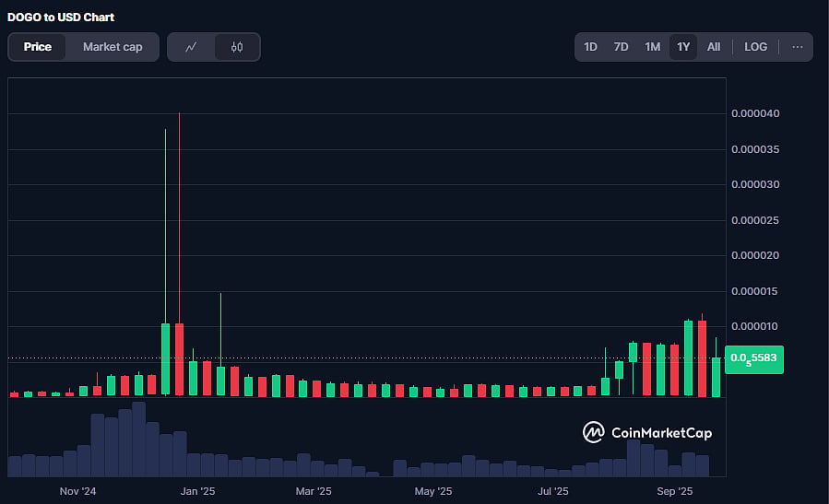Image resolution: width=829 pixels, height=504 pixels.
Task: Click the current price label 0.0₅5583
Action: pyautogui.click(x=754, y=359)
